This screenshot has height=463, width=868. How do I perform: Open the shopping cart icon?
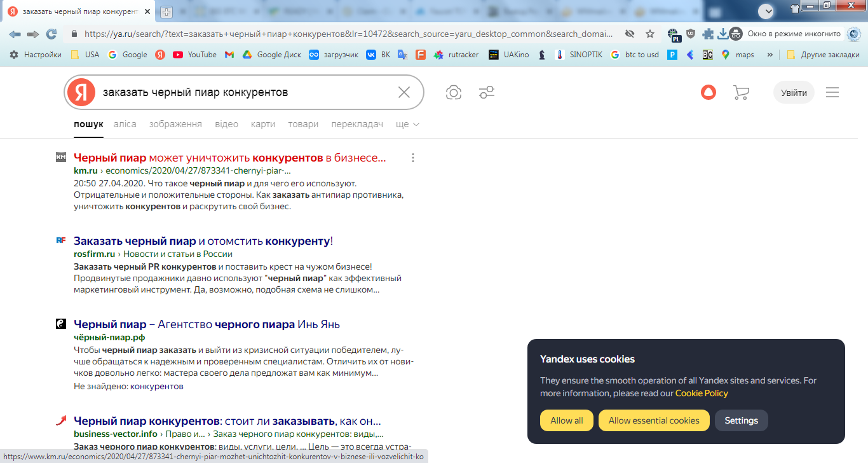(x=741, y=93)
